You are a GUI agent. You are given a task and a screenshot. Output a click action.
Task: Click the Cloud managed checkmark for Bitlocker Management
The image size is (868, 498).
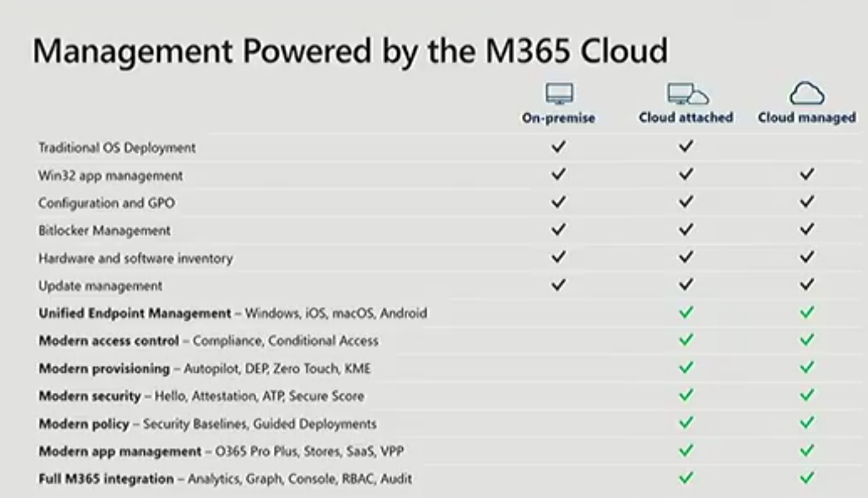[807, 230]
